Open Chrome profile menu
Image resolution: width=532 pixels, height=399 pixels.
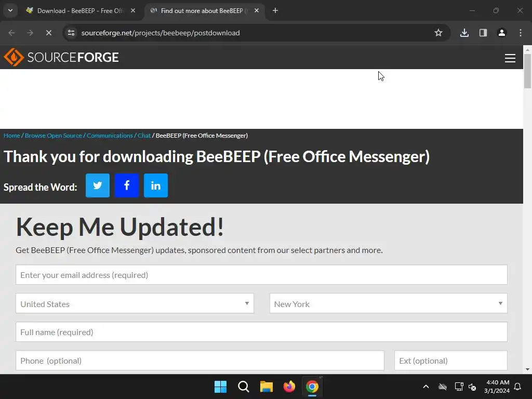point(501,33)
